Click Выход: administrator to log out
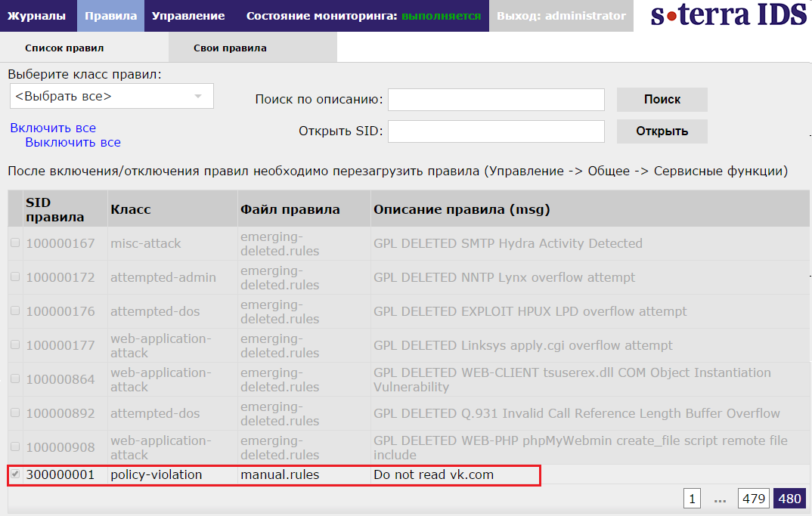The height and width of the screenshot is (516, 812). pos(561,16)
